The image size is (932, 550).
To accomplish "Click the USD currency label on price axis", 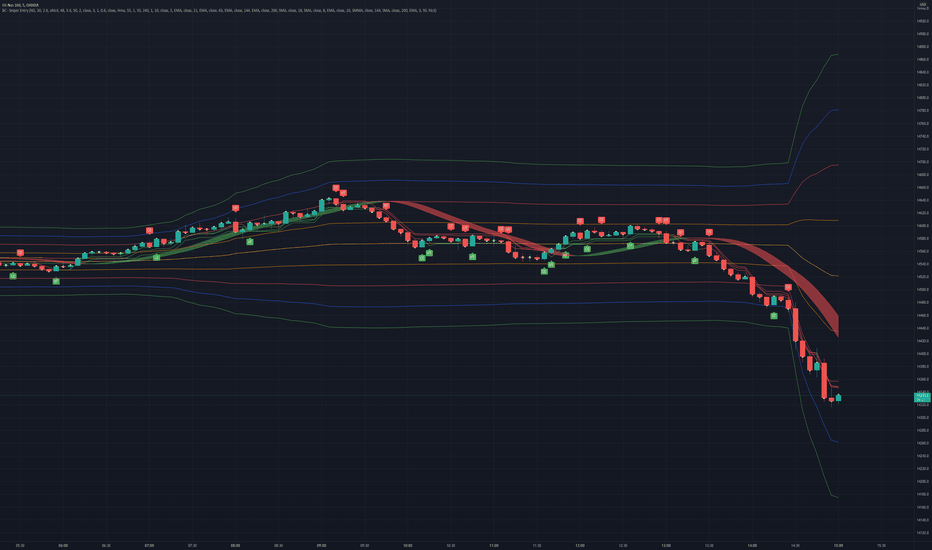I will click(x=922, y=4).
